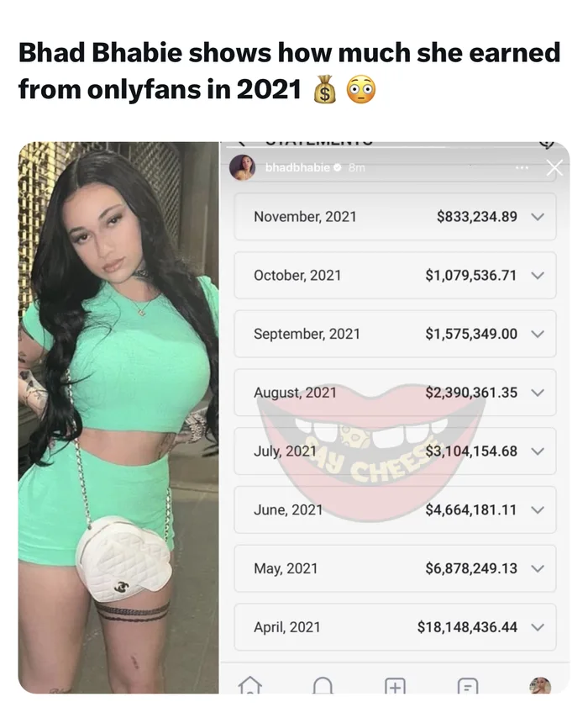Expand the June, 2021 statement chevron
Image resolution: width=588 pixels, height=723 pixels.
coord(538,509)
